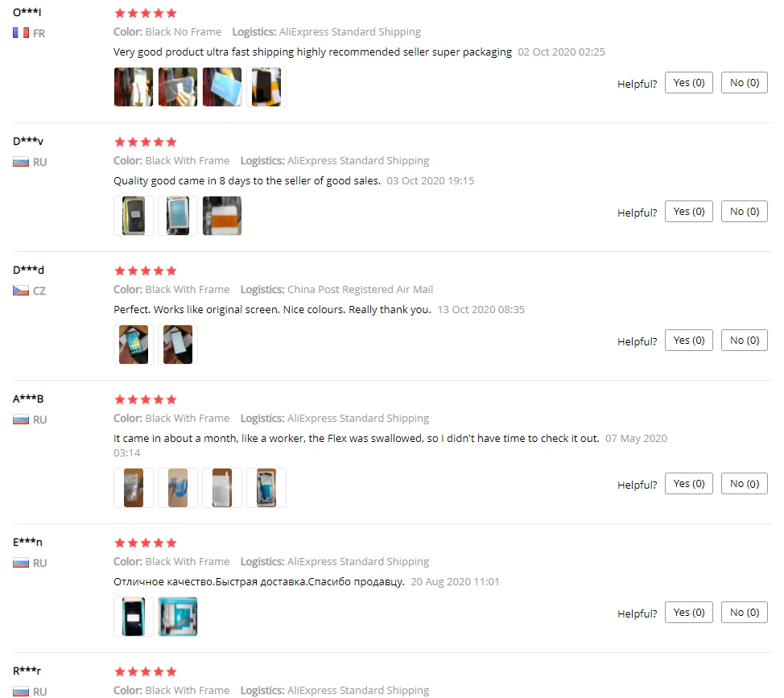
Task: Click No helpful on A***B's review
Action: pyautogui.click(x=744, y=484)
